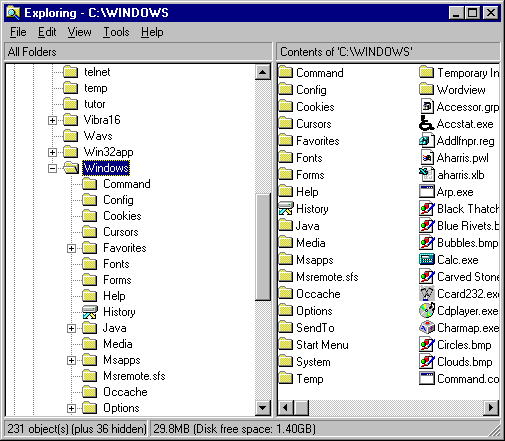505x441 pixels.
Task: Expand the Favorites folder in tree
Action: 71,248
